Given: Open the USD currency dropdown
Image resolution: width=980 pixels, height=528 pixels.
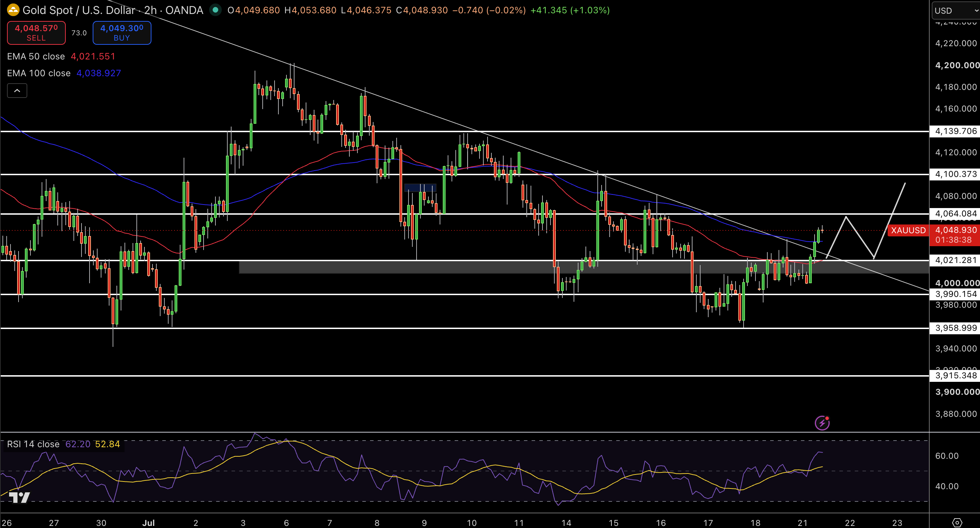Looking at the screenshot, I should 957,10.
